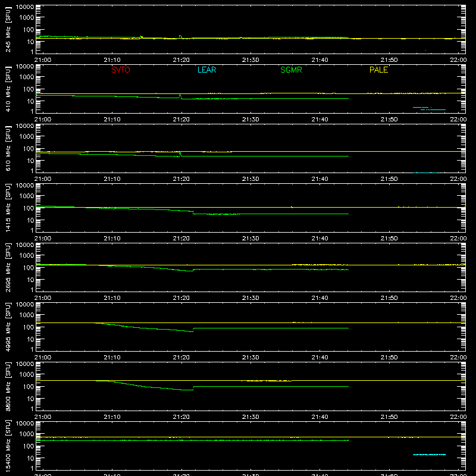Click the 100 y-axis value on the 610 MHz plot
The image size is (476, 476).
pyautogui.click(x=29, y=149)
